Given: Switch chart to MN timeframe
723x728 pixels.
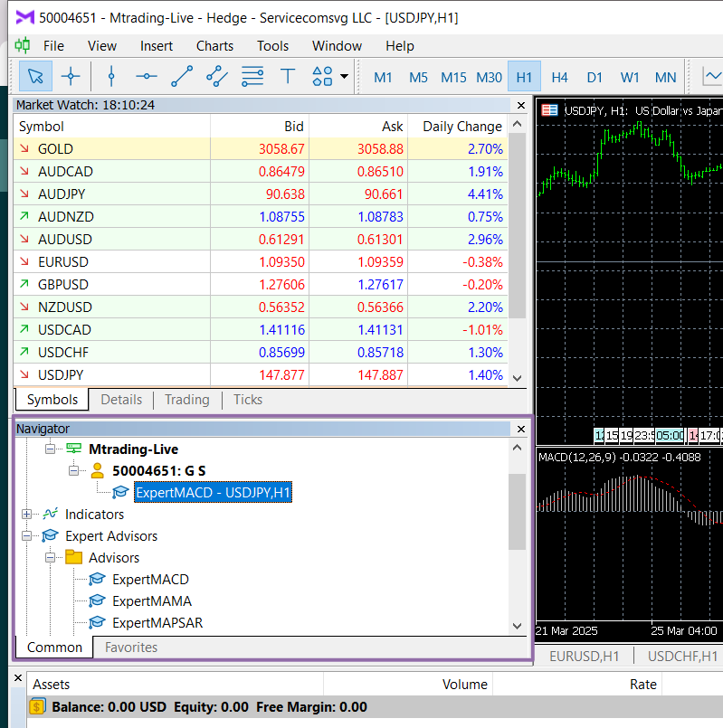Looking at the screenshot, I should [665, 77].
